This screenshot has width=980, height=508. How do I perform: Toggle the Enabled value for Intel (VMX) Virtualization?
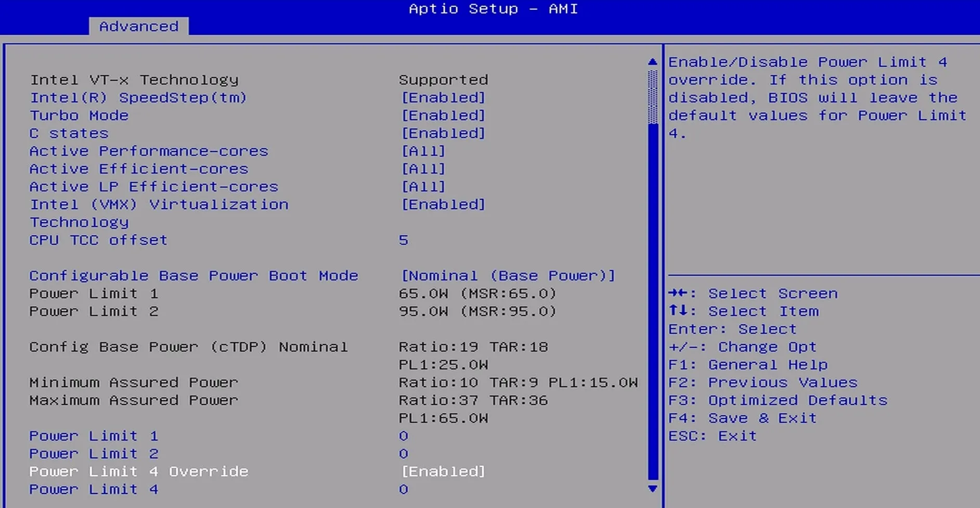tap(443, 205)
